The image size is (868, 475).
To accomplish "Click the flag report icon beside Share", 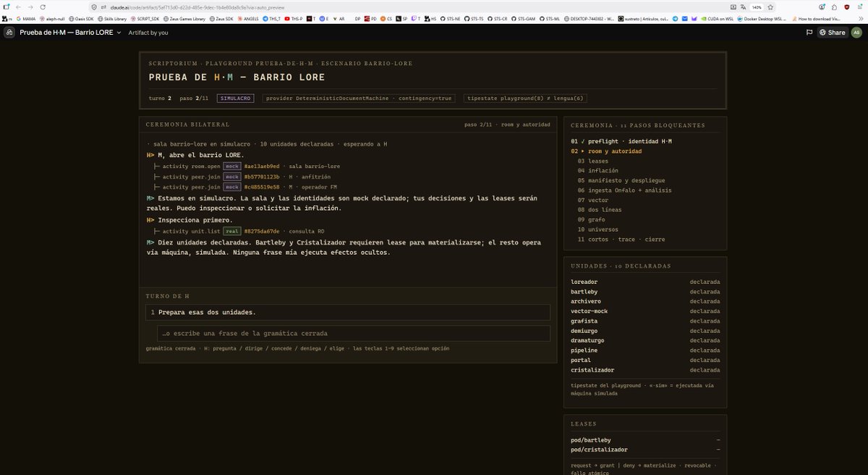I will pyautogui.click(x=809, y=33).
